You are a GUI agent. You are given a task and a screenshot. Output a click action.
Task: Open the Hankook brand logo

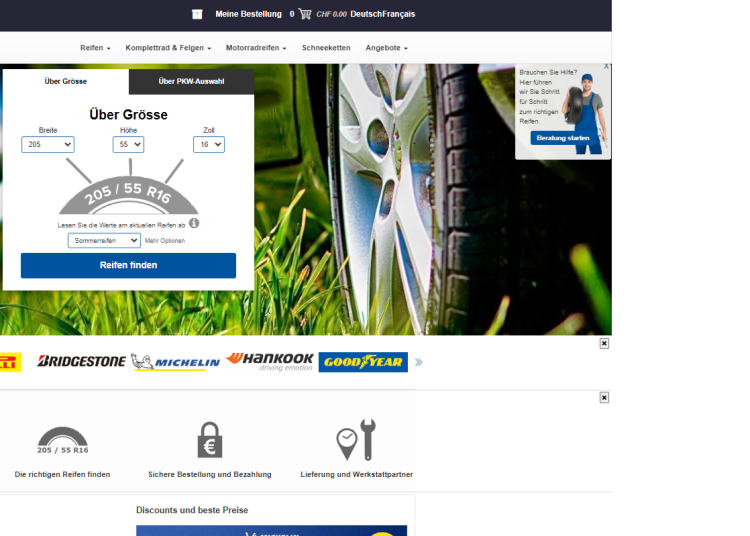pos(269,361)
